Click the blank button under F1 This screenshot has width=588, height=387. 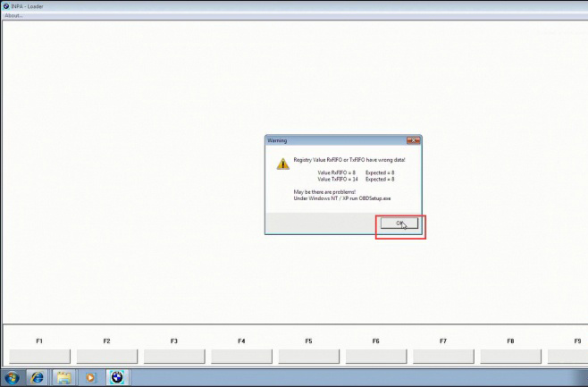click(39, 357)
